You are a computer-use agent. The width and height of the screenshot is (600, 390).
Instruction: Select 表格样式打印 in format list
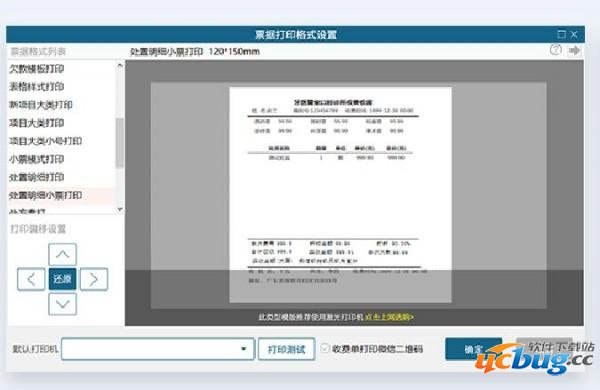point(36,87)
